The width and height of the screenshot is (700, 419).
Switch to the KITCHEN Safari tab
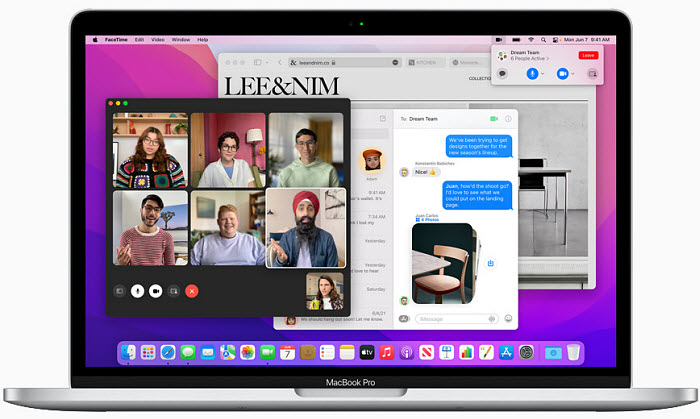[425, 62]
